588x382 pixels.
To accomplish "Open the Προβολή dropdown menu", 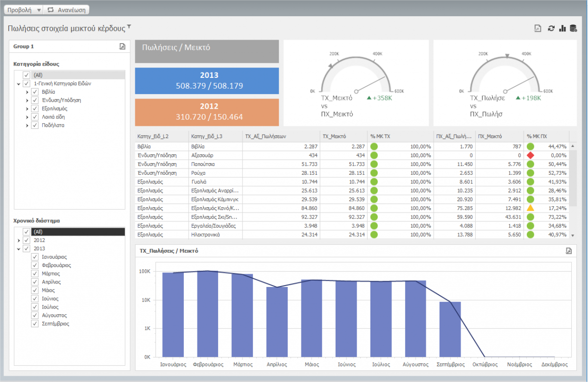I will click(x=23, y=9).
